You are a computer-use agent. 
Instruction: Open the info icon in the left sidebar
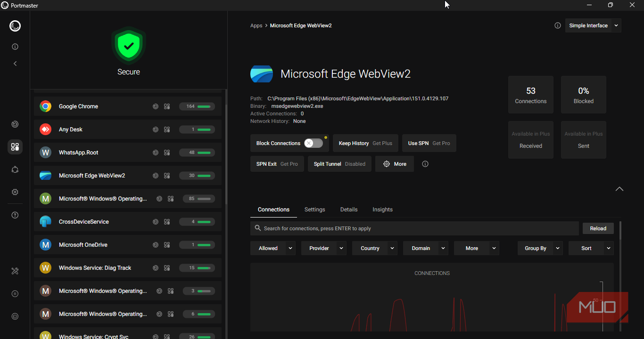(x=15, y=47)
